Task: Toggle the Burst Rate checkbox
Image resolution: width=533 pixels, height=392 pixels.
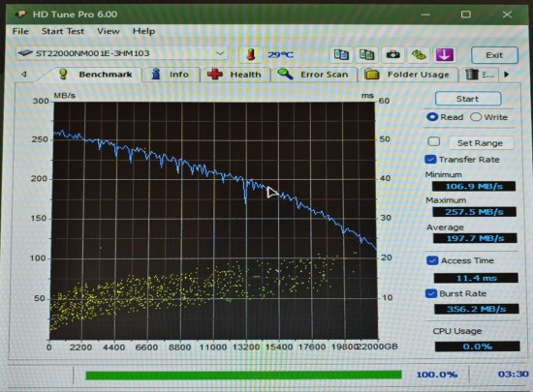Action: click(431, 293)
